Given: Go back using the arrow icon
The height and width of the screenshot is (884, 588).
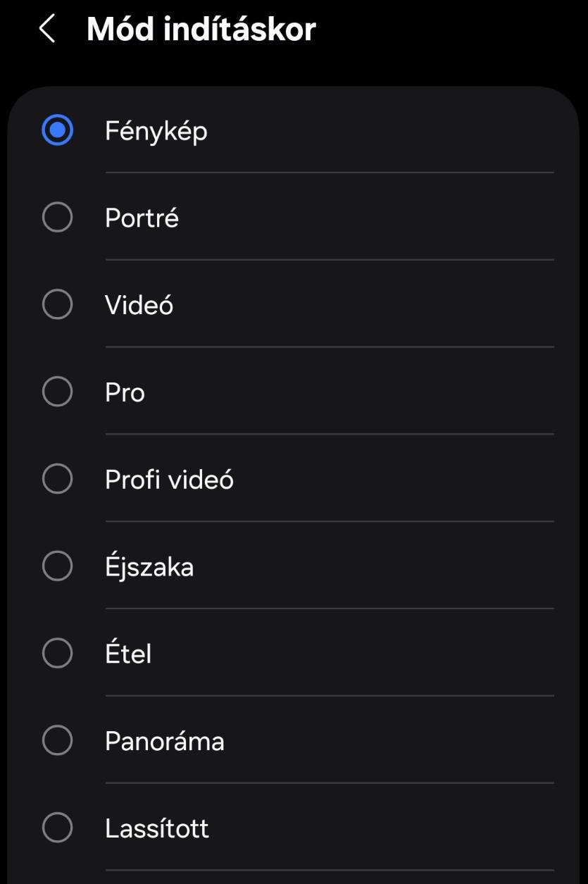Looking at the screenshot, I should click(47, 30).
